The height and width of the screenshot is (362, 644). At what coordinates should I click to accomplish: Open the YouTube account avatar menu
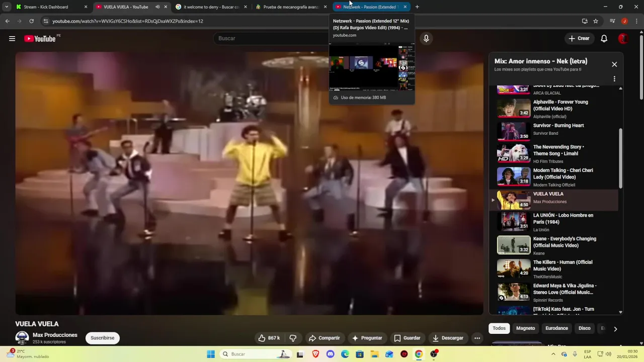click(x=623, y=38)
